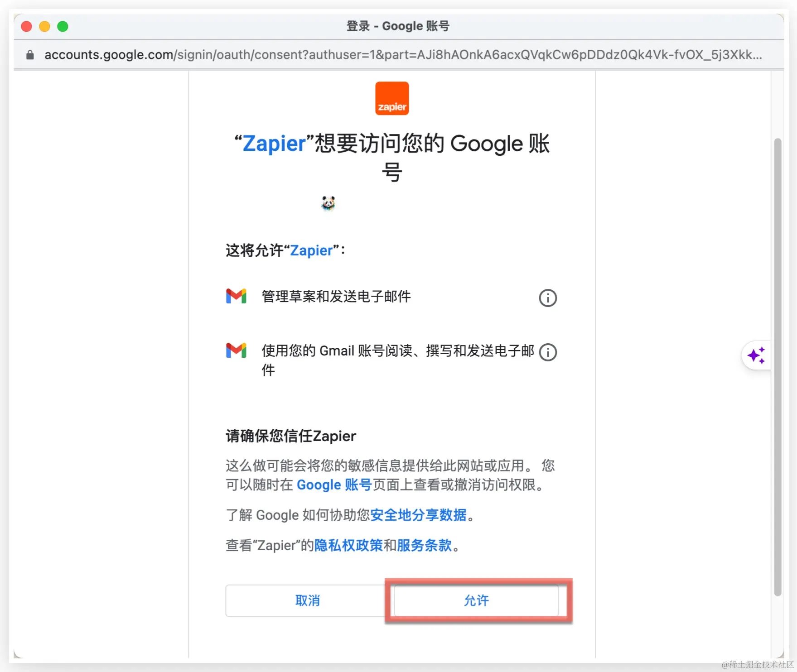Click the yellow minimize window button

[x=44, y=26]
